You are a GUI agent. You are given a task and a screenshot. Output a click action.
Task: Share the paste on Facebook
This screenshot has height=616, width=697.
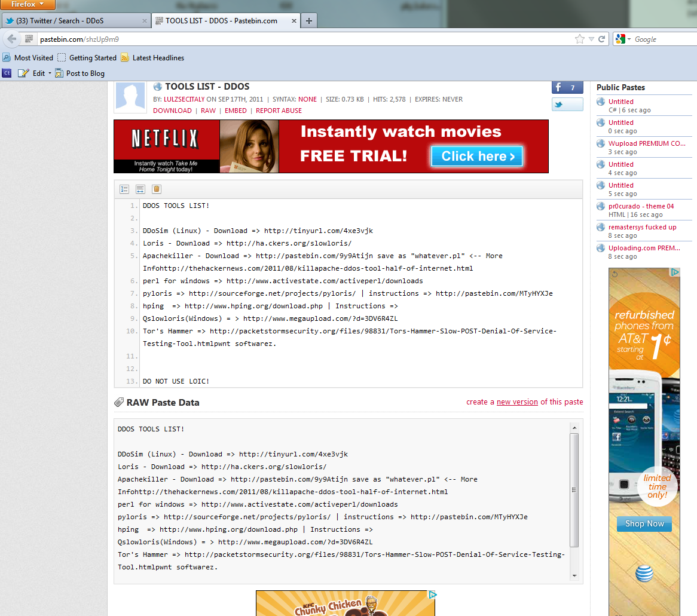click(x=567, y=88)
